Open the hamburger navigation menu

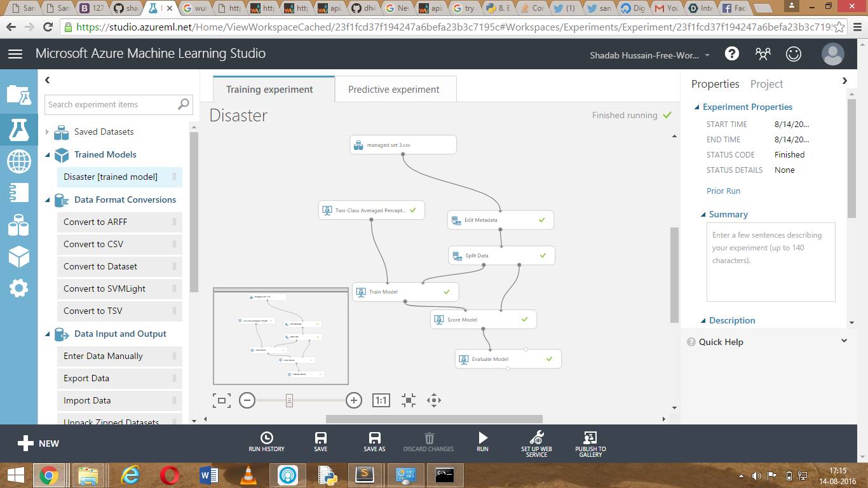pos(15,54)
